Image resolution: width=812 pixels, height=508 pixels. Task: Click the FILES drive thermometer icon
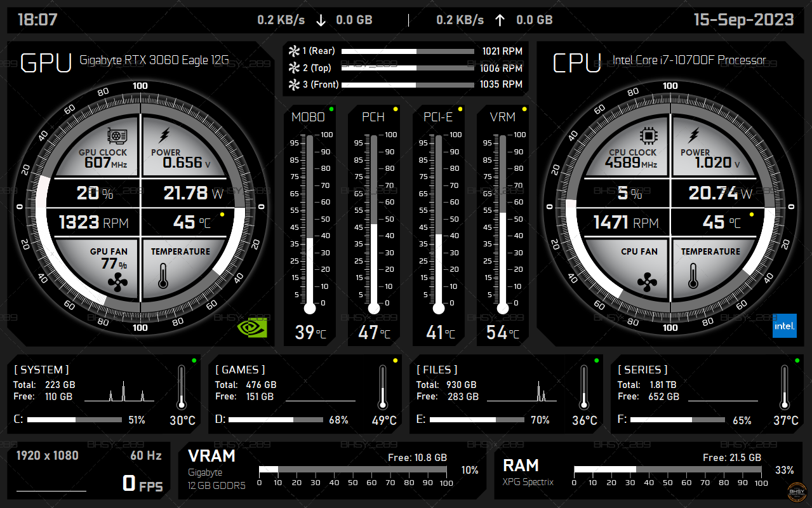point(584,387)
